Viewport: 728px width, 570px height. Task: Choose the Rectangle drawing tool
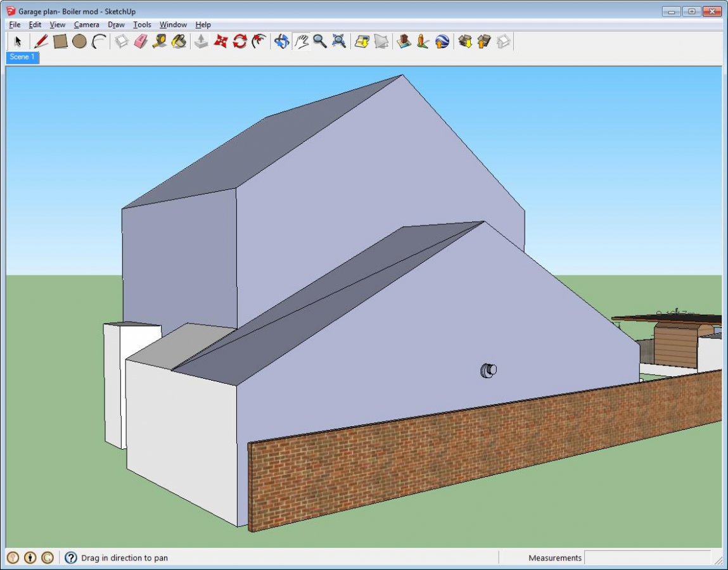click(60, 42)
